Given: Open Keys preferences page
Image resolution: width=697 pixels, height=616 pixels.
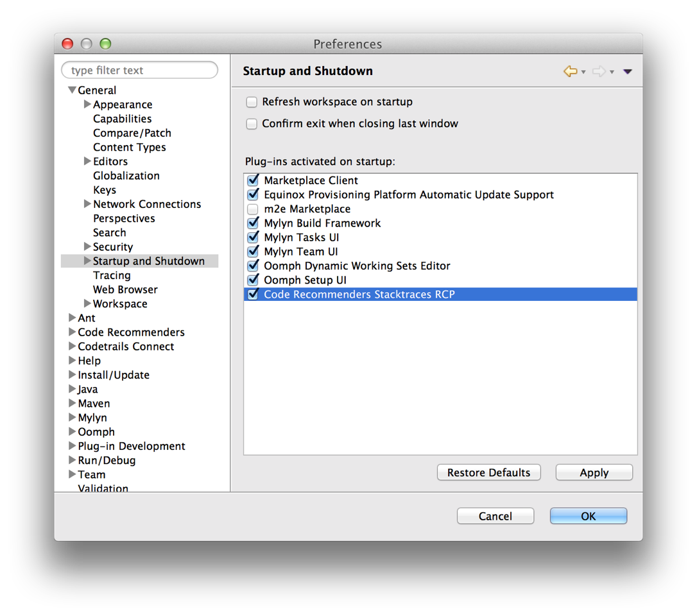Looking at the screenshot, I should pos(105,190).
